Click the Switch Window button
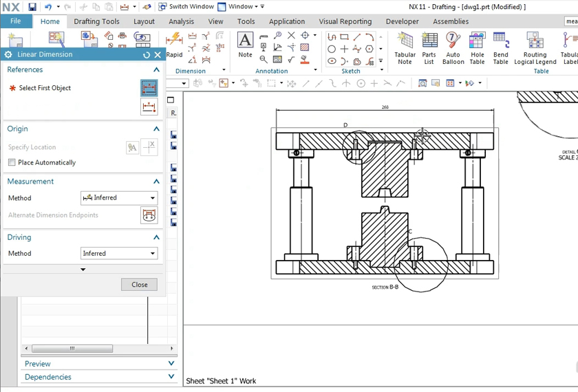This screenshot has height=392, width=578. 186,7
